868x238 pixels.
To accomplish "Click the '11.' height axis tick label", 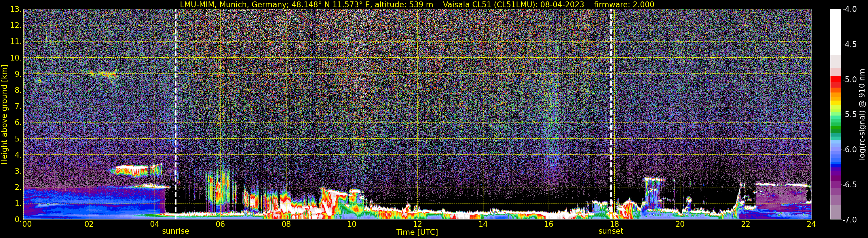I will coord(16,42).
